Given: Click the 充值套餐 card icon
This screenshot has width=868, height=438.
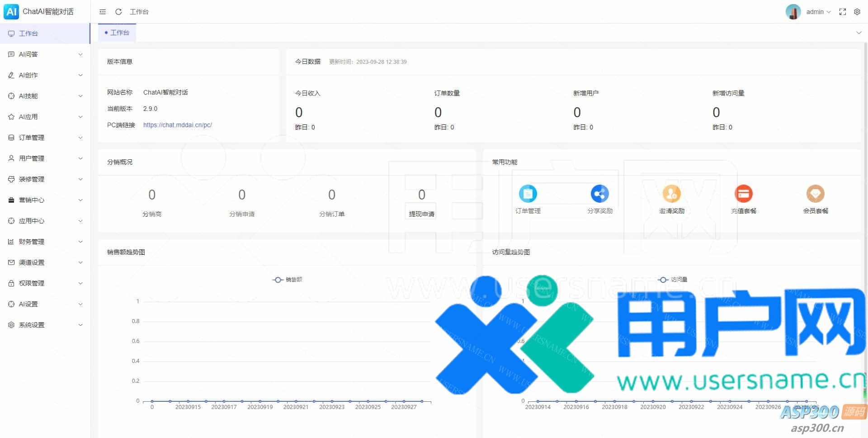Looking at the screenshot, I should pyautogui.click(x=743, y=194).
